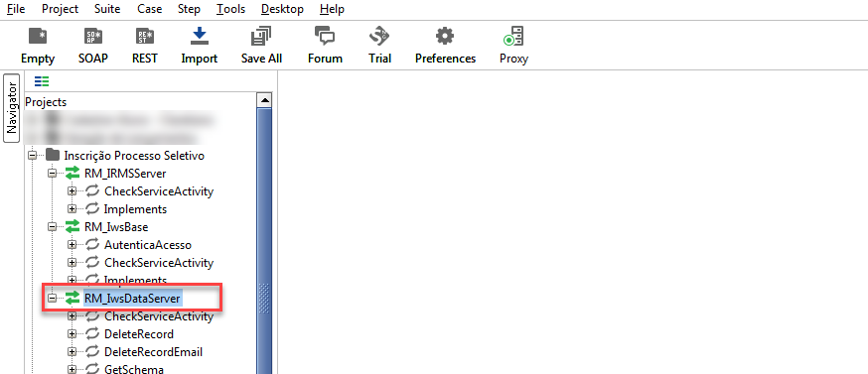The image size is (868, 374).
Task: Expand CheckServiceActivity under RM_IRMSServer
Action: click(72, 191)
